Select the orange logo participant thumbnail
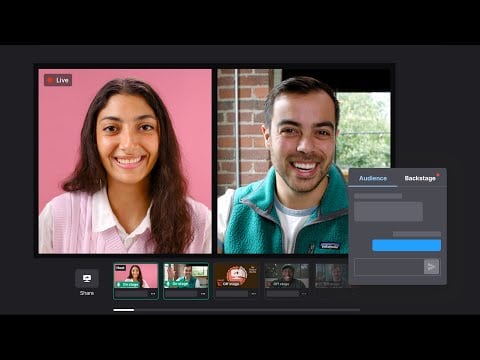480x360 pixels. coord(236,276)
